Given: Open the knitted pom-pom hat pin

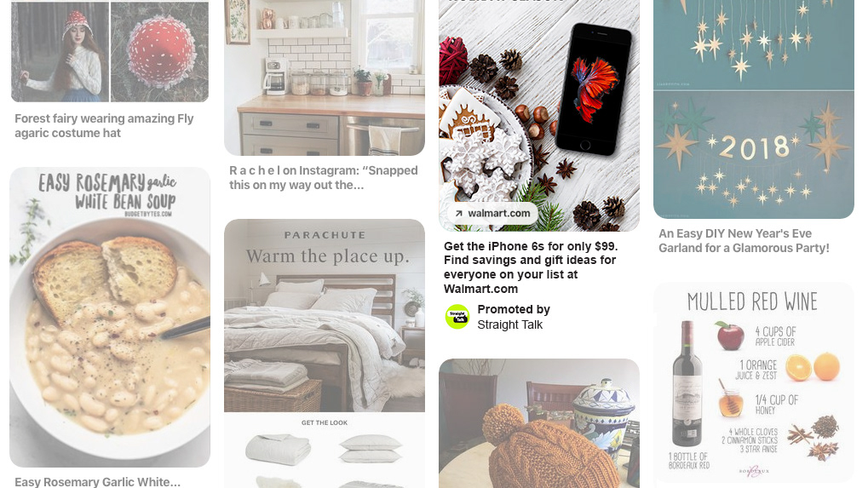Looking at the screenshot, I should (x=539, y=423).
